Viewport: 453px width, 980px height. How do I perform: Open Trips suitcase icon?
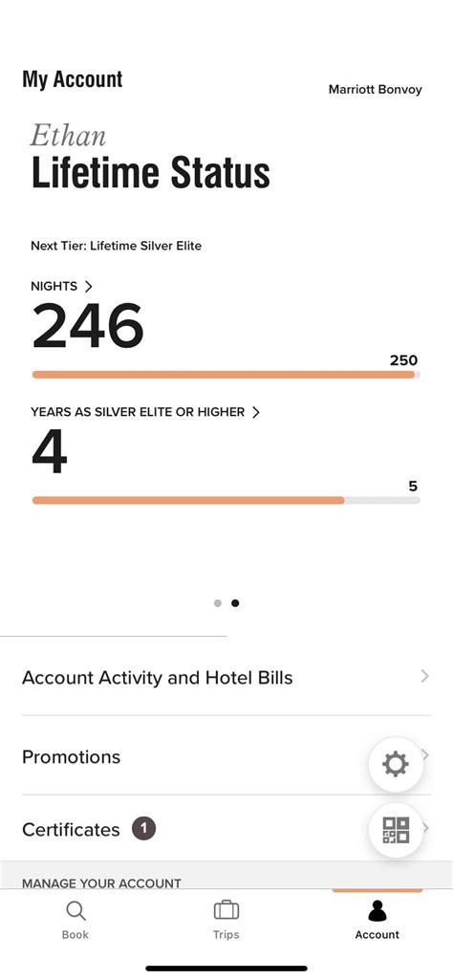(x=226, y=910)
